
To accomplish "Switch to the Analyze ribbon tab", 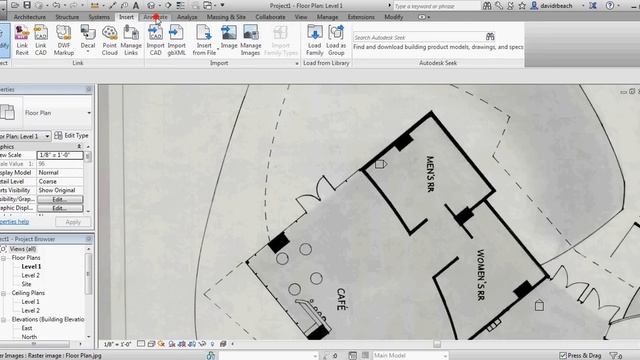I will pos(187,17).
